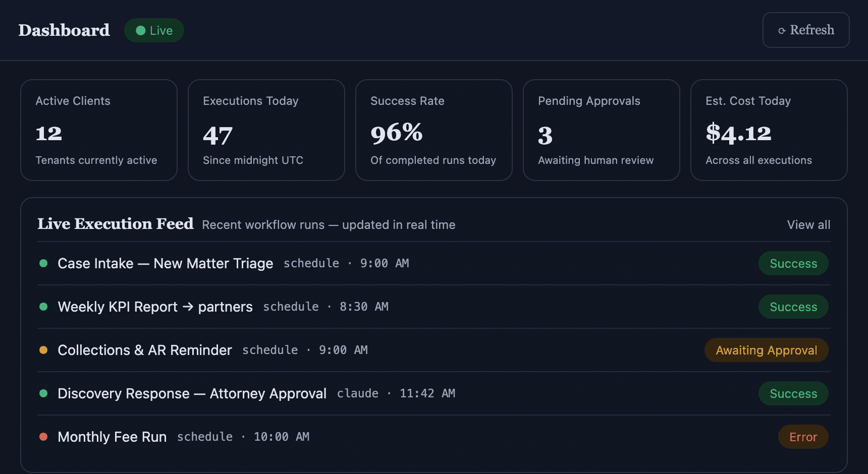Click the Live Execution Feed heading

(x=116, y=224)
